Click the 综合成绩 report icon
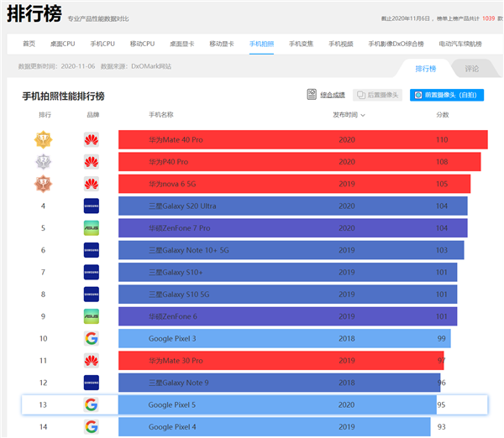 (x=312, y=95)
